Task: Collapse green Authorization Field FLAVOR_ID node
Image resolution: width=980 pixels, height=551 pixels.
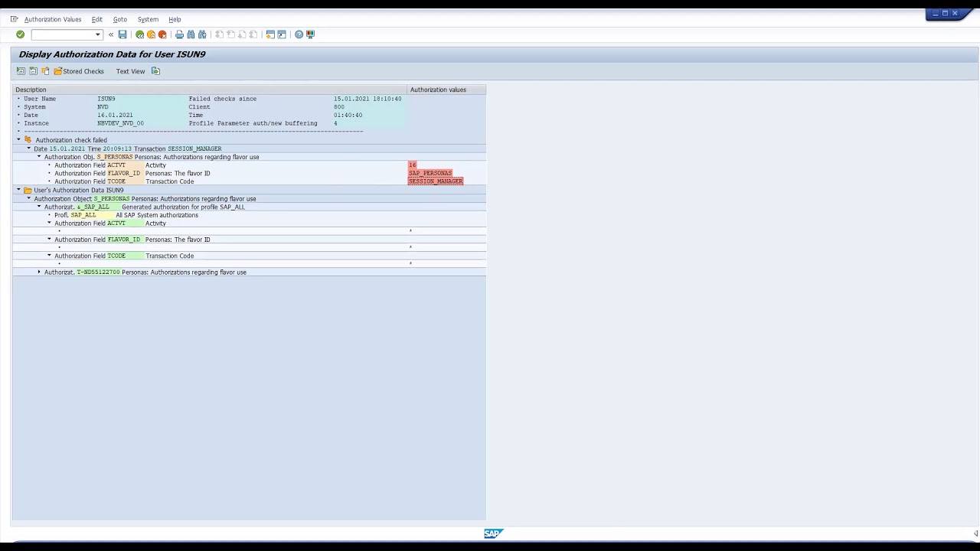Action: click(49, 240)
